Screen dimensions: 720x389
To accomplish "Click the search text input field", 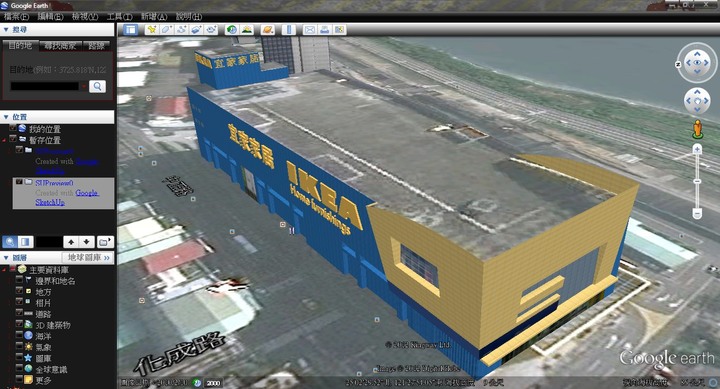I will pos(45,86).
